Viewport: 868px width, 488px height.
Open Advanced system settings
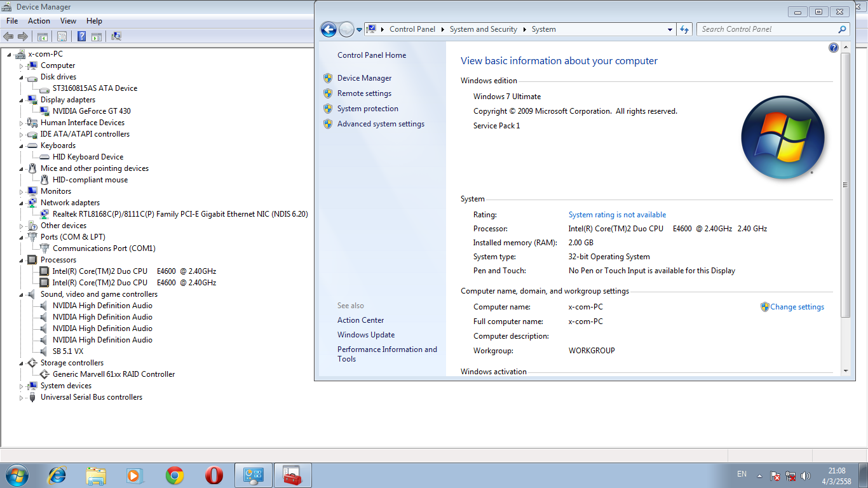[381, 124]
